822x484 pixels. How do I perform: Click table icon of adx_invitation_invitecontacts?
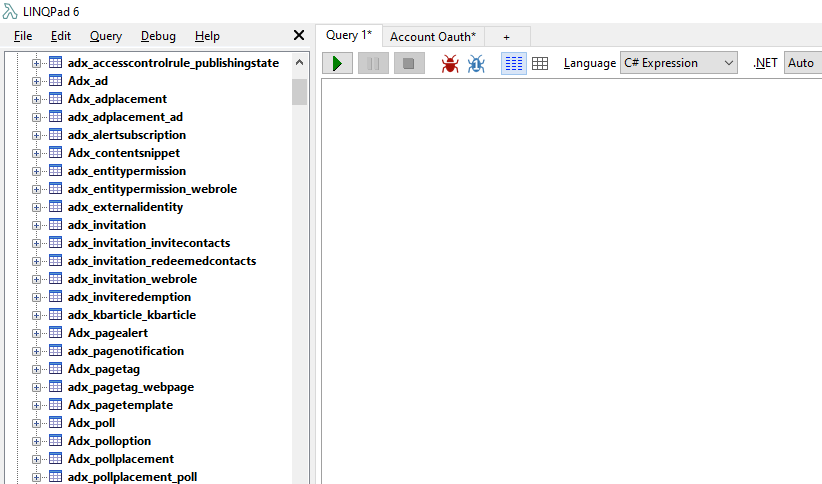click(x=56, y=242)
